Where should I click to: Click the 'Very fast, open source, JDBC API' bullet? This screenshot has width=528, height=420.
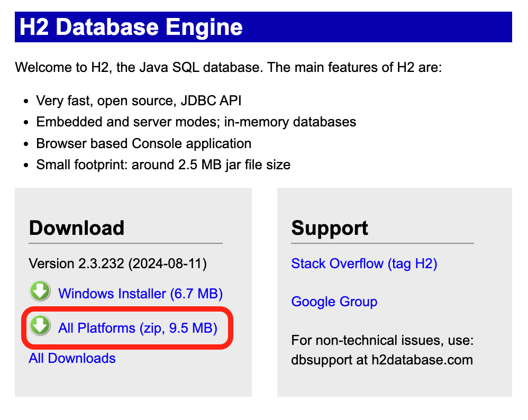pos(139,101)
